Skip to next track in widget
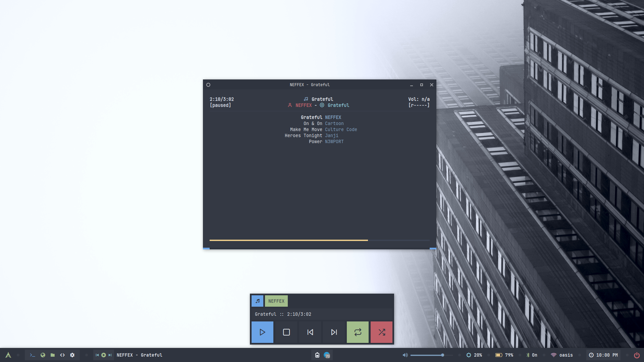The width and height of the screenshot is (644, 362). pyautogui.click(x=334, y=332)
